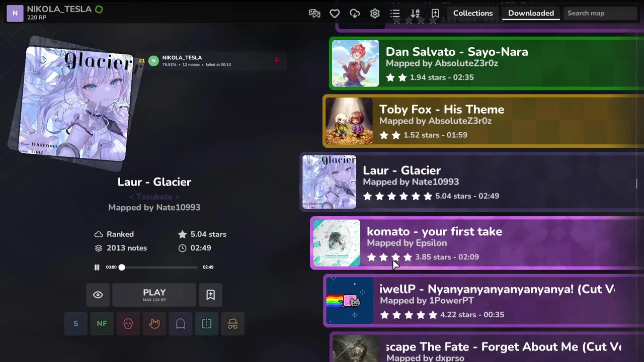Click the 2013 notes text
The height and width of the screenshot is (362, 644).
tap(127, 248)
